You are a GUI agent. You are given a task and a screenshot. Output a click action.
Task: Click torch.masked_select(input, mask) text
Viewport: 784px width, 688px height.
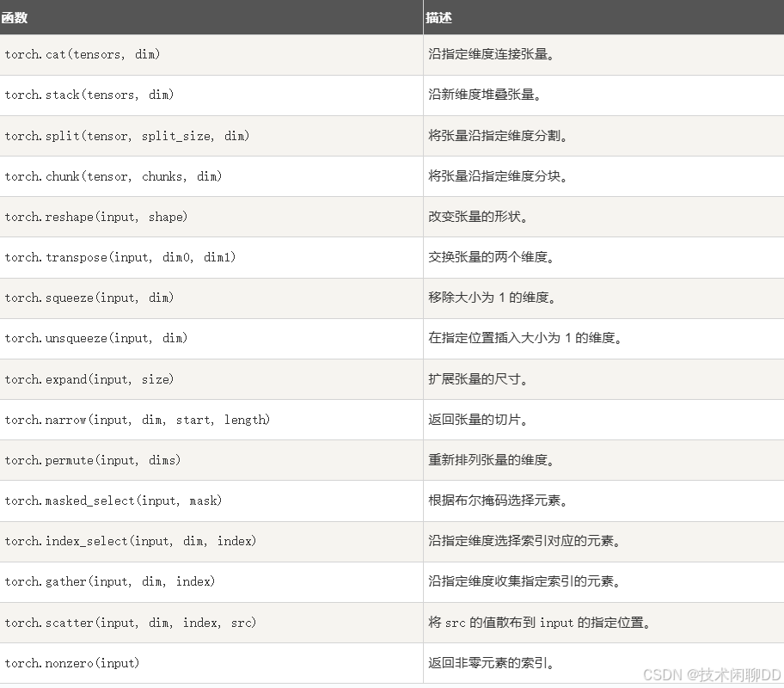tap(113, 501)
